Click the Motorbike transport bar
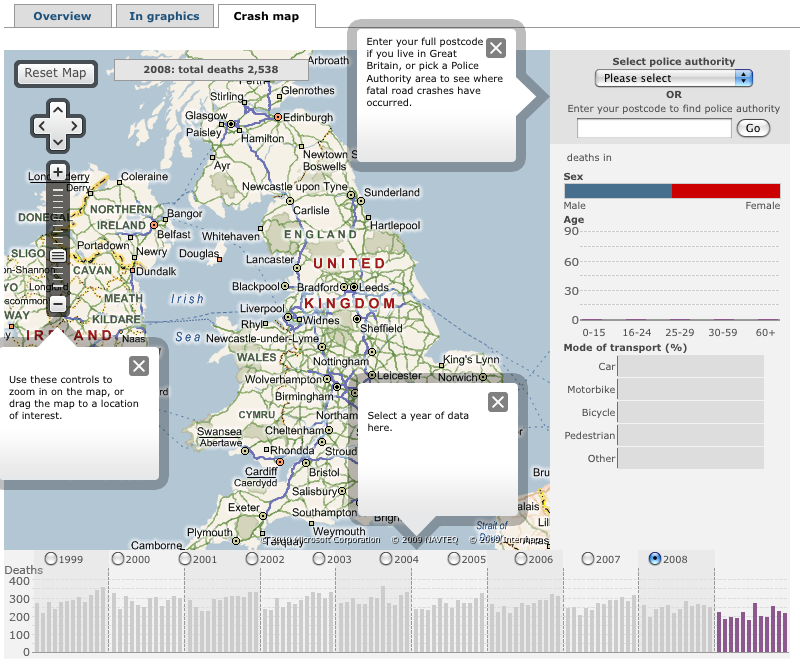The height and width of the screenshot is (663, 800). coord(690,389)
